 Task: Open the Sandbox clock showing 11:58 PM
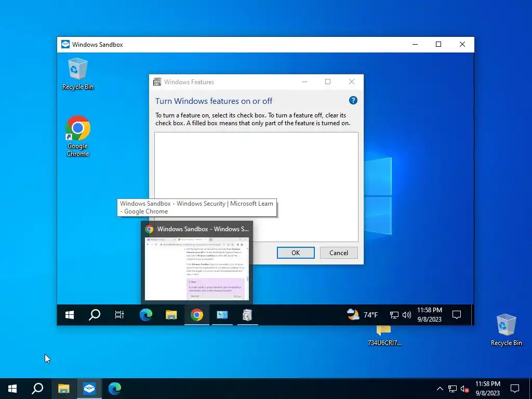430,314
